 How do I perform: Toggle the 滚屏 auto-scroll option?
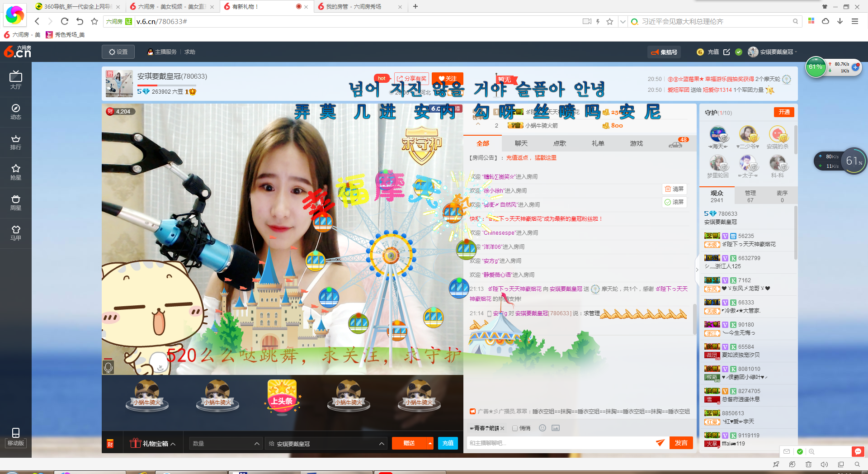(x=674, y=202)
